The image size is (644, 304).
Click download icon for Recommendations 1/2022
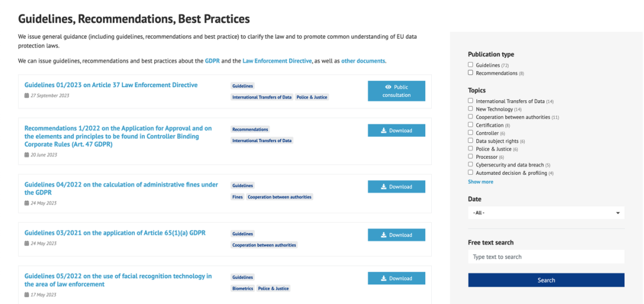383,130
